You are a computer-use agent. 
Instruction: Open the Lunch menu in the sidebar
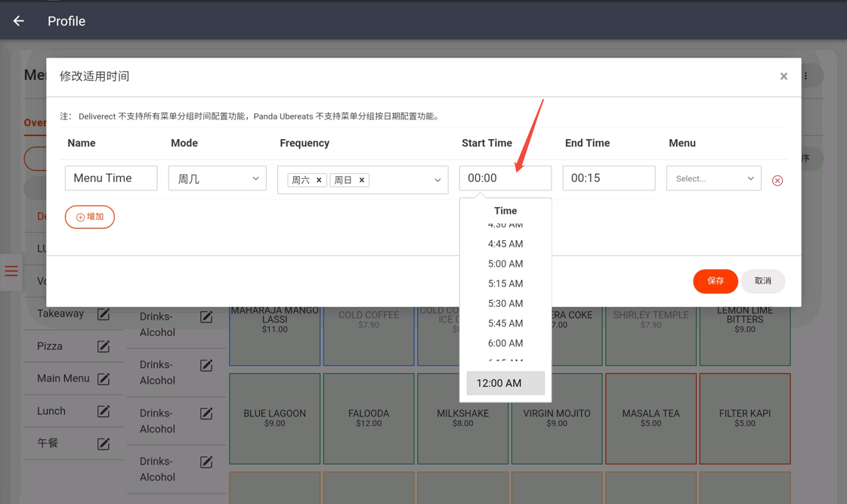(51, 410)
